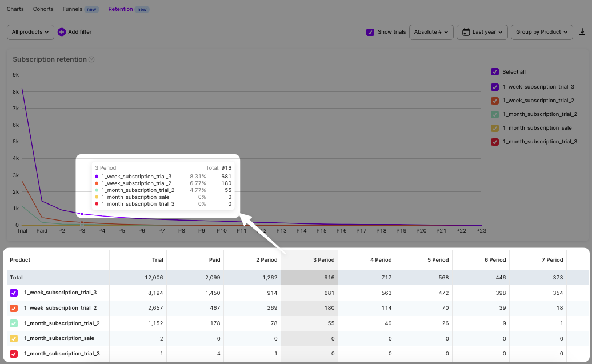592x364 pixels.
Task: Download the retention report
Action: [x=582, y=32]
